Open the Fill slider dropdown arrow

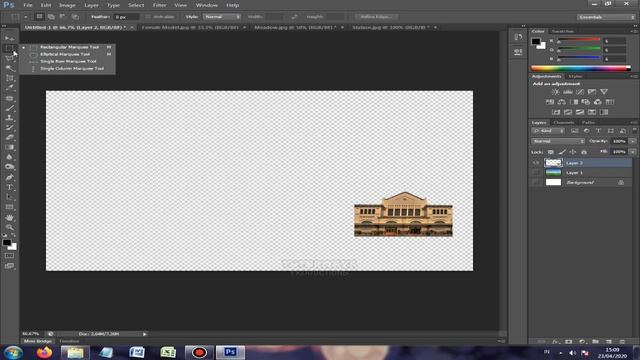[x=633, y=152]
